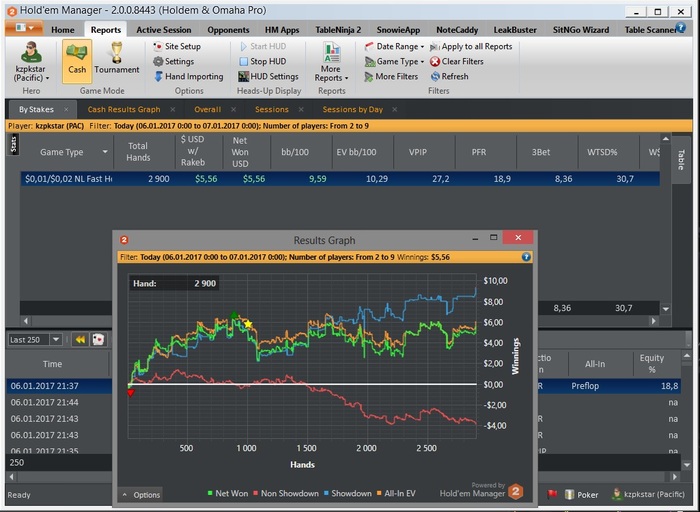Click the help icon in ribbon corner
The width and height of the screenshot is (700, 512).
click(680, 28)
